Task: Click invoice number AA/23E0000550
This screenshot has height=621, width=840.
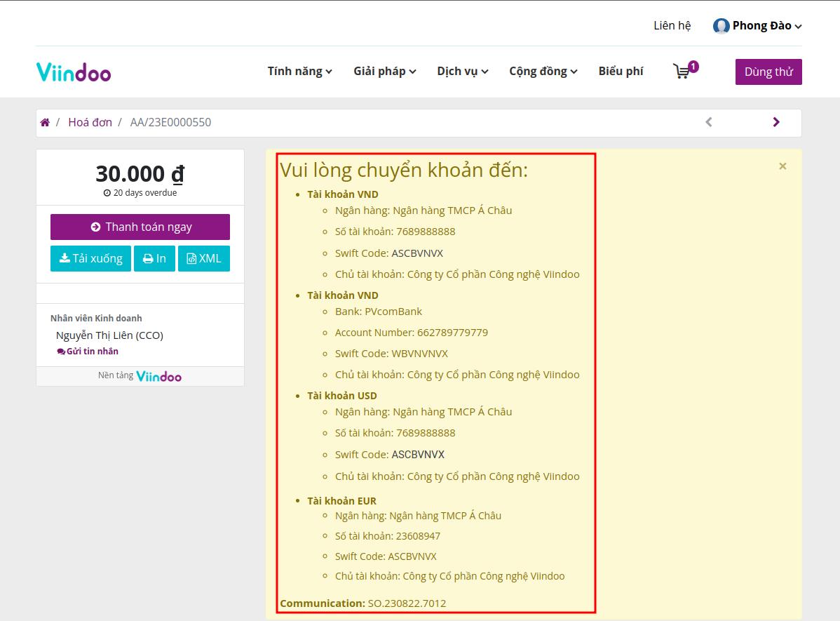Action: pyautogui.click(x=170, y=122)
